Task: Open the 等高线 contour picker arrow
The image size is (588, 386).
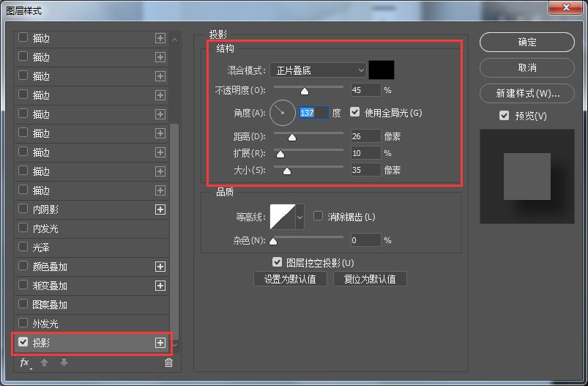Action: pyautogui.click(x=299, y=217)
